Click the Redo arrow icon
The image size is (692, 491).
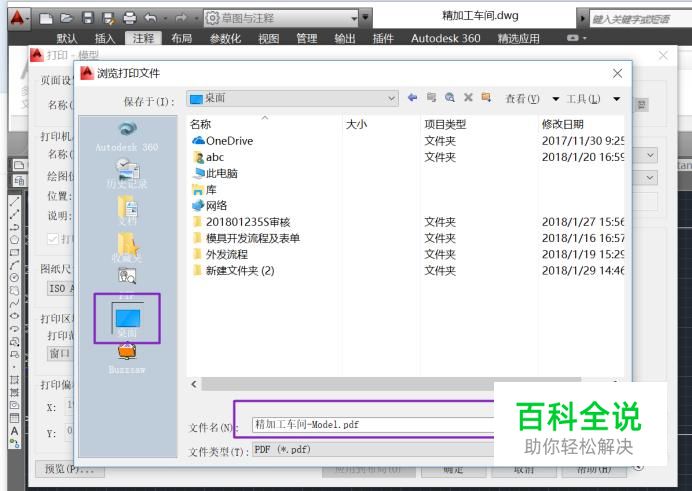[x=181, y=19]
